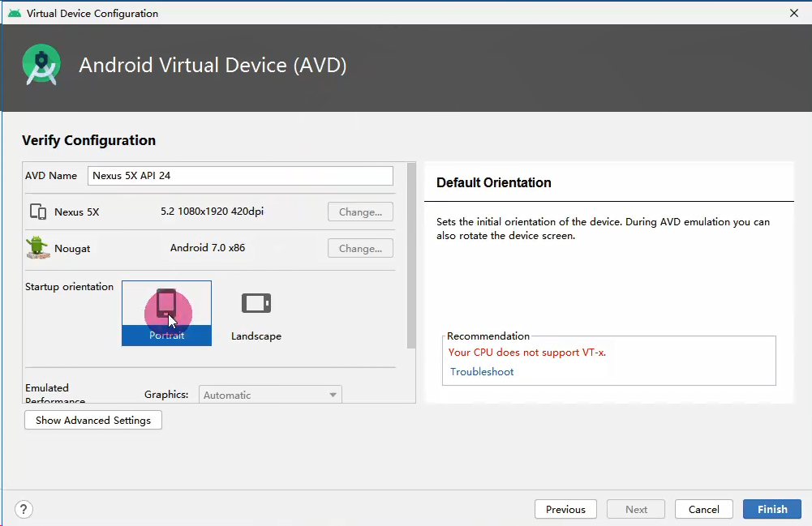Click the 'Nexus 5X' device name text
The height and width of the screenshot is (526, 812).
click(76, 212)
